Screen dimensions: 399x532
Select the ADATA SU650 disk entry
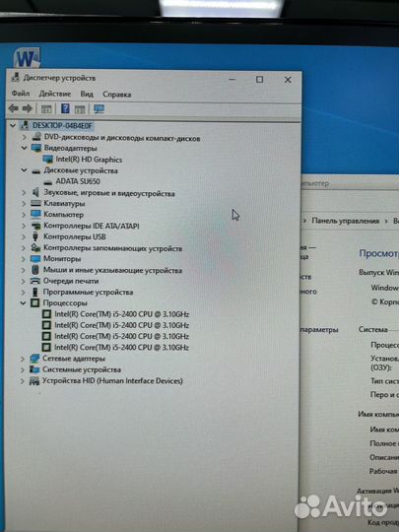click(x=78, y=181)
